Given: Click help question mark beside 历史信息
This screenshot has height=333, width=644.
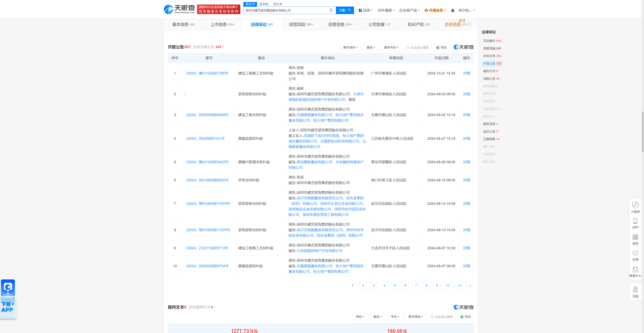Looking at the screenshot, I should point(470,24).
